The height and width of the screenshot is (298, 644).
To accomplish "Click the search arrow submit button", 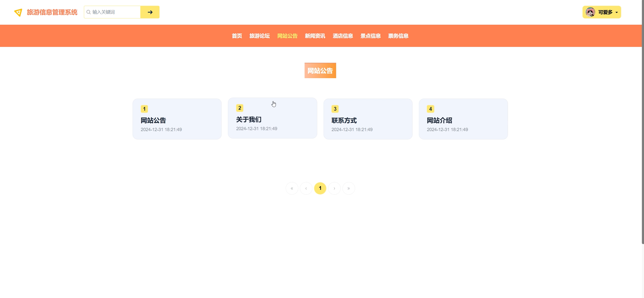I will [x=150, y=12].
